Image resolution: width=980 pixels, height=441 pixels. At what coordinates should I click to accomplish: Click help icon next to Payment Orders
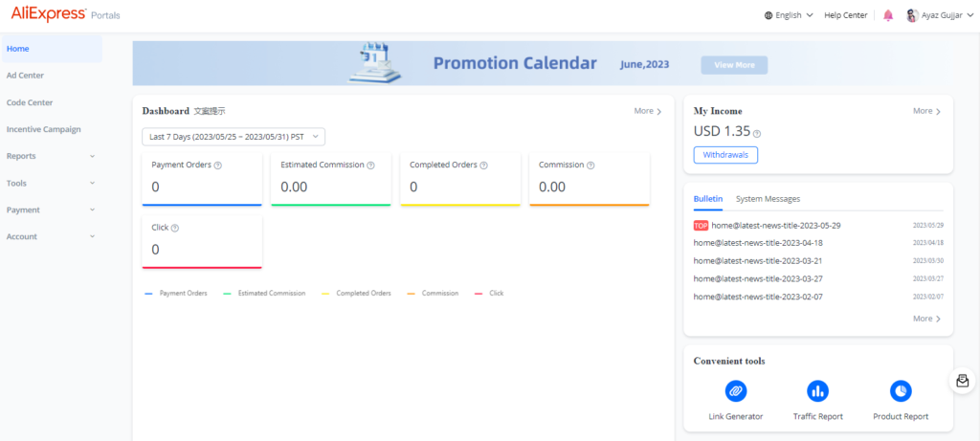(218, 165)
